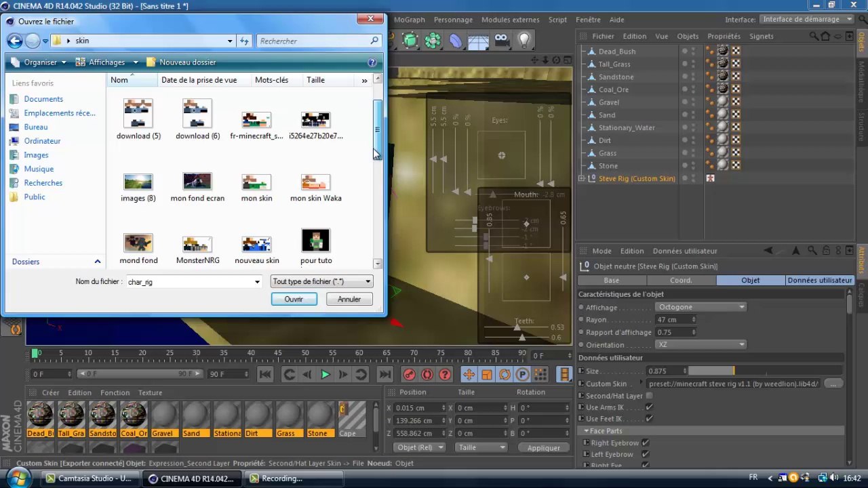Viewport: 868px width, 488px height.
Task: Switch to the Données utilisateur tab
Action: tap(819, 280)
